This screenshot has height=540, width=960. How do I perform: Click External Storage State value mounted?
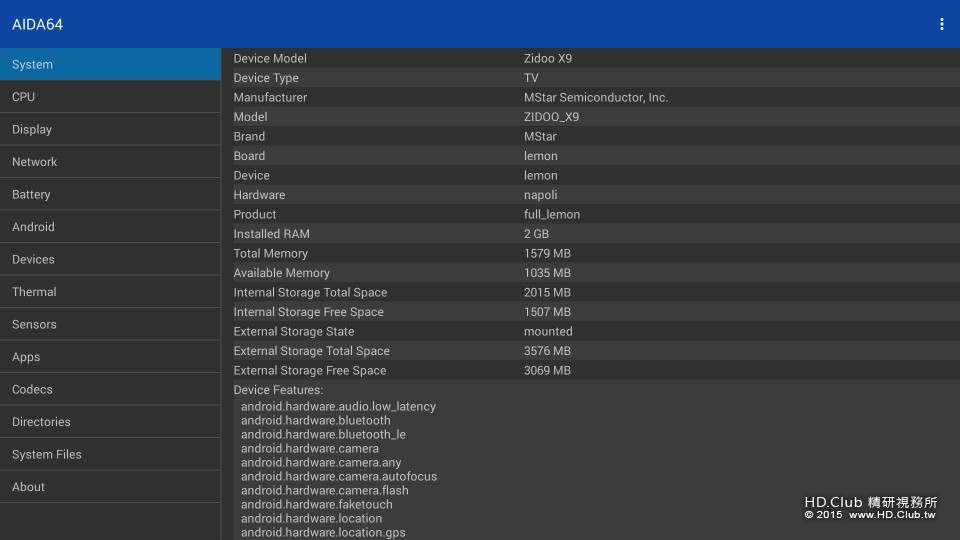coord(548,331)
